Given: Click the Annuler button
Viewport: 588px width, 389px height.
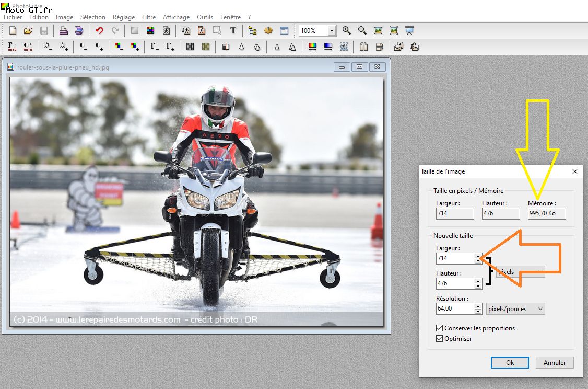Looking at the screenshot, I should pyautogui.click(x=555, y=363).
